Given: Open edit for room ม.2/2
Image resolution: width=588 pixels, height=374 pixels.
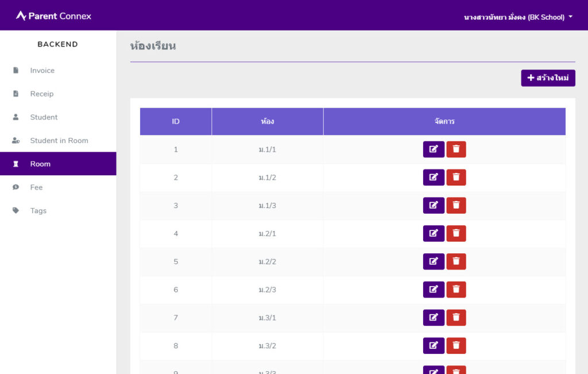Looking at the screenshot, I should coord(434,261).
